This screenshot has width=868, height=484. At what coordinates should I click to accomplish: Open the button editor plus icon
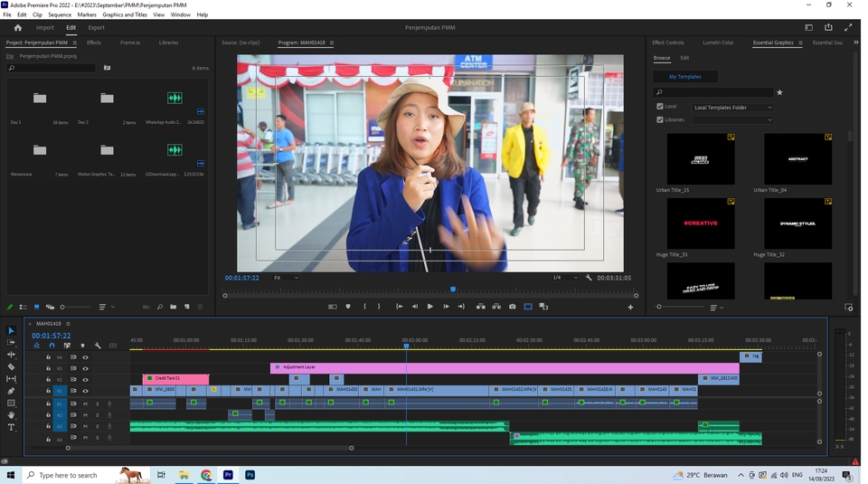[630, 308]
